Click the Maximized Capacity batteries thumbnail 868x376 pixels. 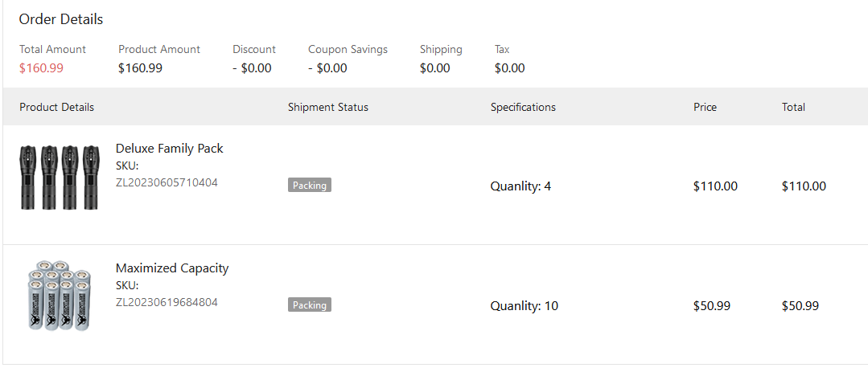60,295
